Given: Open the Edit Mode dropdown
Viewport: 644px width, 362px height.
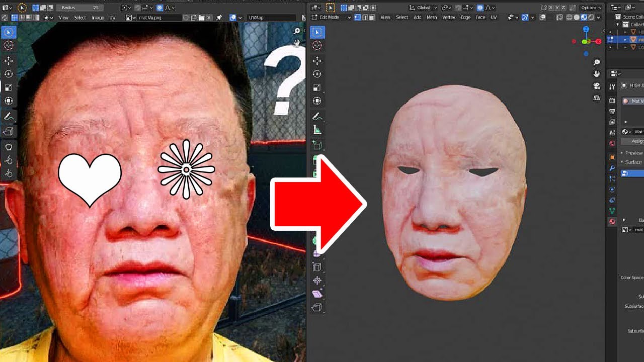Looking at the screenshot, I should 332,17.
